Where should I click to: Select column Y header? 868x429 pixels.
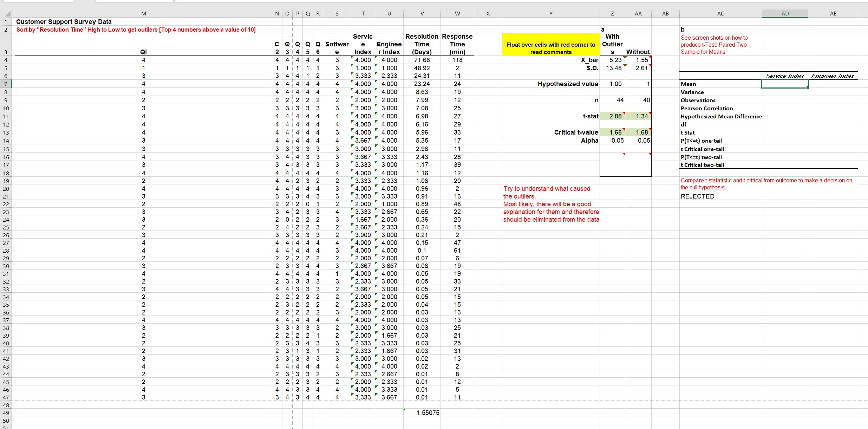[x=551, y=14]
